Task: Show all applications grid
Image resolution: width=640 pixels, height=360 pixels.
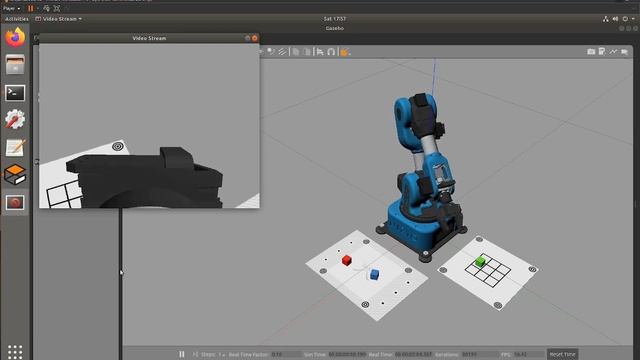Action: click(15, 351)
